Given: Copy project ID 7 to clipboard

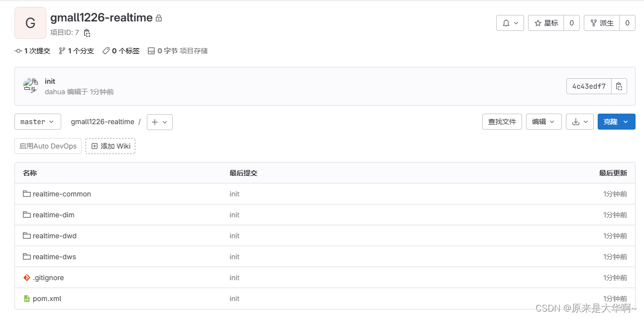Looking at the screenshot, I should click(86, 32).
